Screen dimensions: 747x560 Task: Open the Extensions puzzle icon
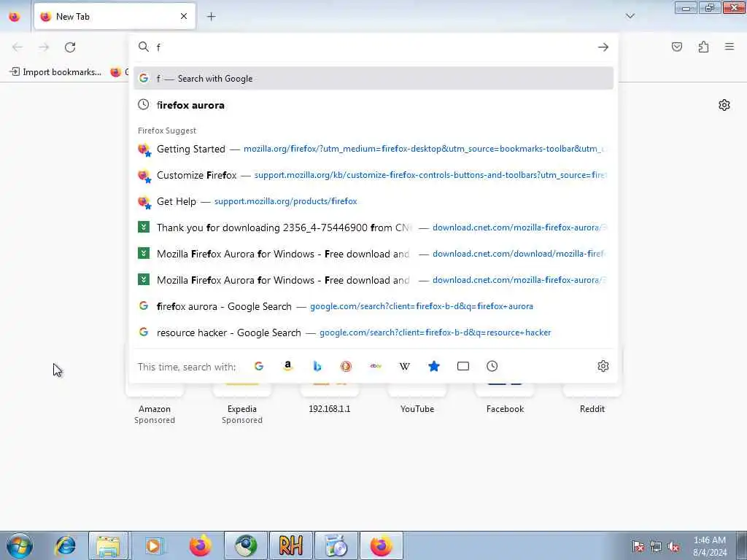pos(703,47)
